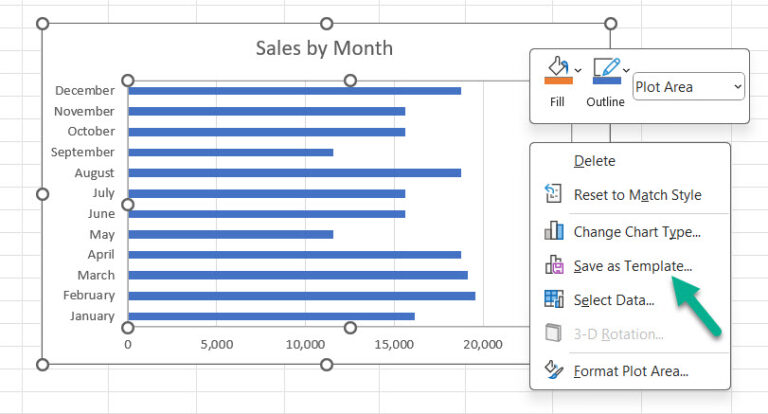The image size is (768, 414).
Task: Click the November axis label
Action: tap(84, 111)
